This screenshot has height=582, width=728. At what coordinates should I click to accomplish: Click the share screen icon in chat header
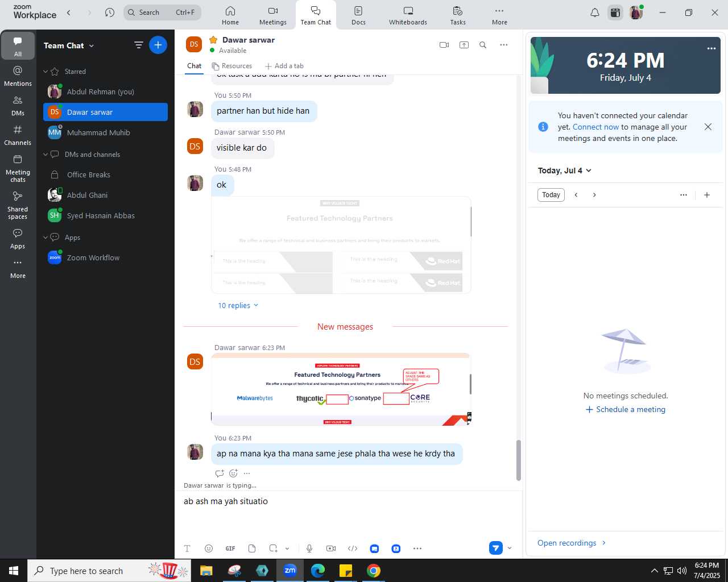tap(464, 45)
